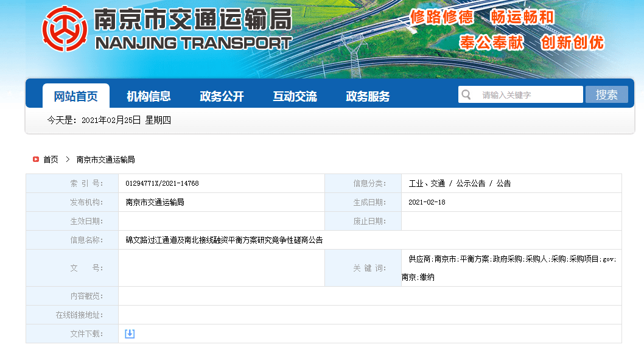Focus the 请输入关键字 search field
Image resolution: width=644 pixels, height=347 pixels.
pyautogui.click(x=520, y=95)
